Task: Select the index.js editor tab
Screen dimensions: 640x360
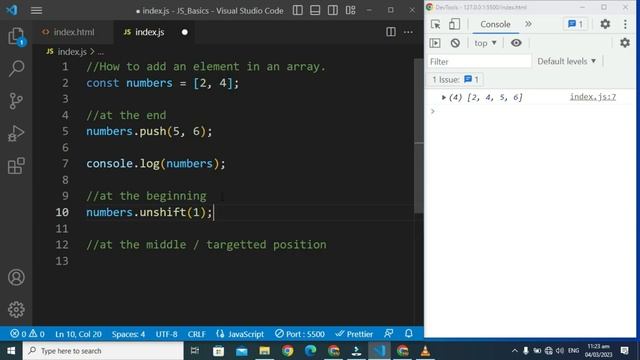Action: pos(149,32)
